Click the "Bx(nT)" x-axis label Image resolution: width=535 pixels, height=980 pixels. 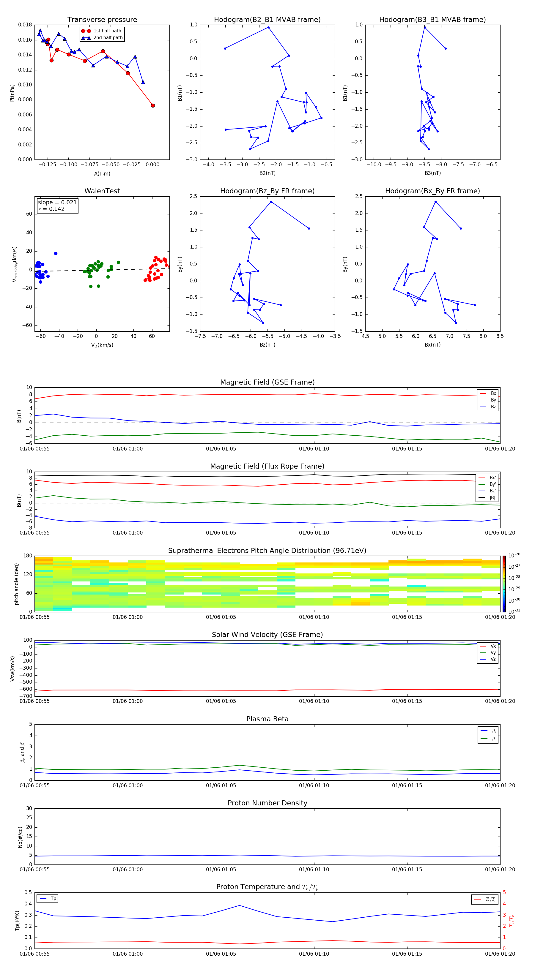(x=432, y=345)
